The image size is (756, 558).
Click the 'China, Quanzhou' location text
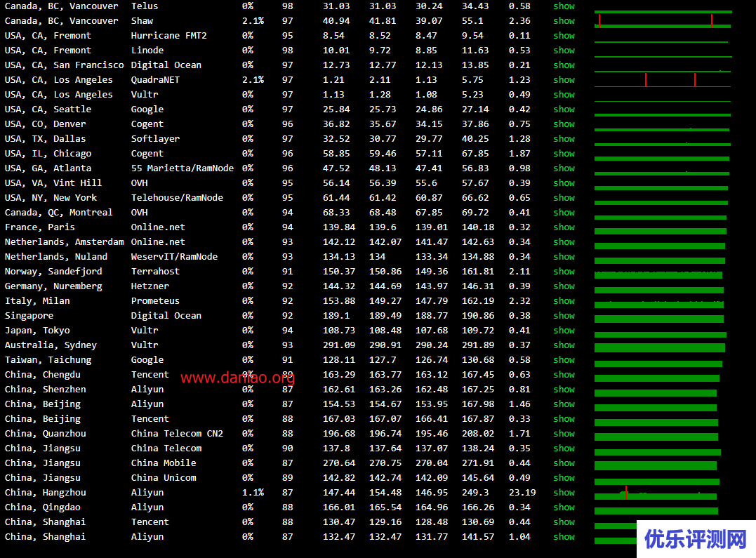46,434
